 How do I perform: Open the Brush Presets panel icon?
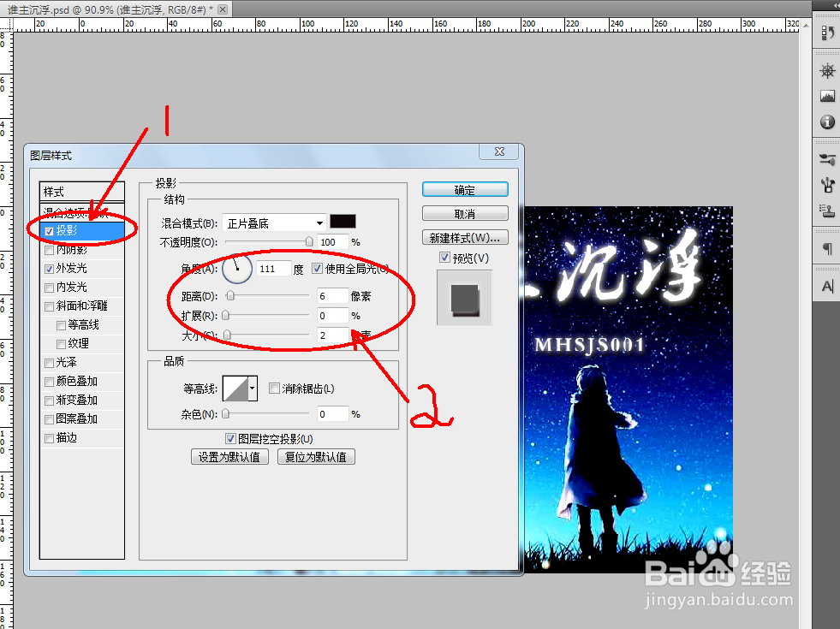click(x=827, y=159)
